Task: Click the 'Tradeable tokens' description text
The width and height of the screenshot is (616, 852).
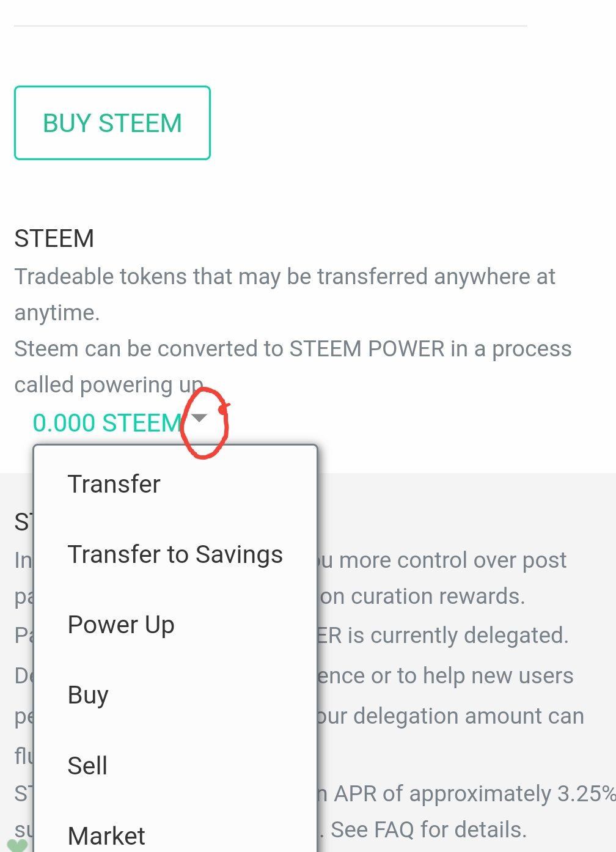Action: 284,277
